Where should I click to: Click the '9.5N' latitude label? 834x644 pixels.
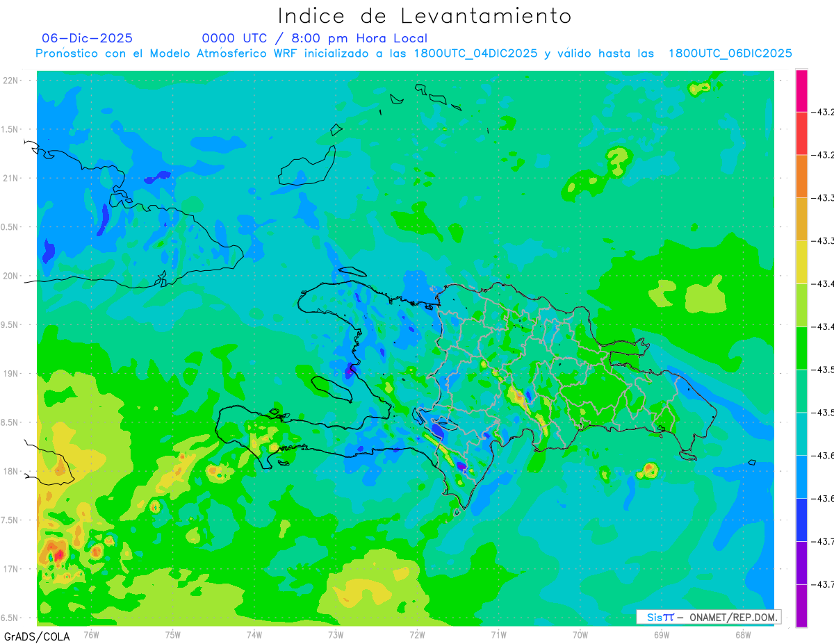[x=9, y=325]
